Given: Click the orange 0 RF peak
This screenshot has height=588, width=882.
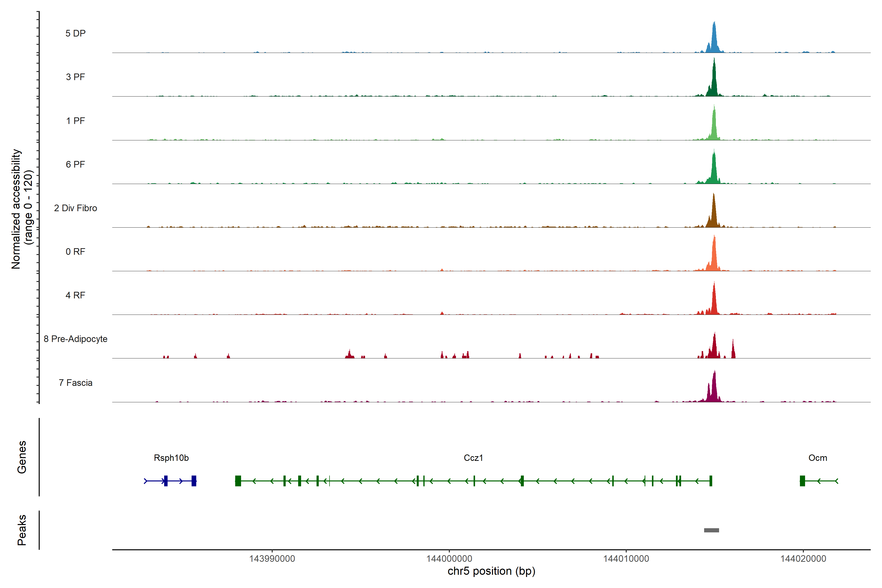Looking at the screenshot, I should pyautogui.click(x=714, y=259).
